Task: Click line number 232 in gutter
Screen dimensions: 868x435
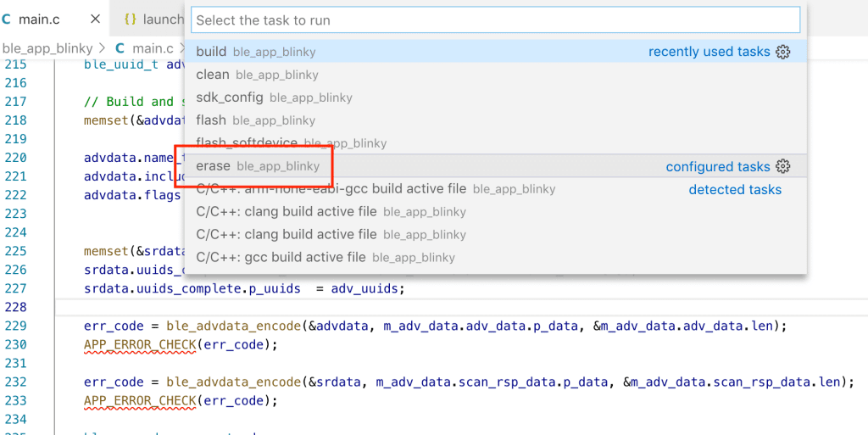Action: [x=15, y=382]
